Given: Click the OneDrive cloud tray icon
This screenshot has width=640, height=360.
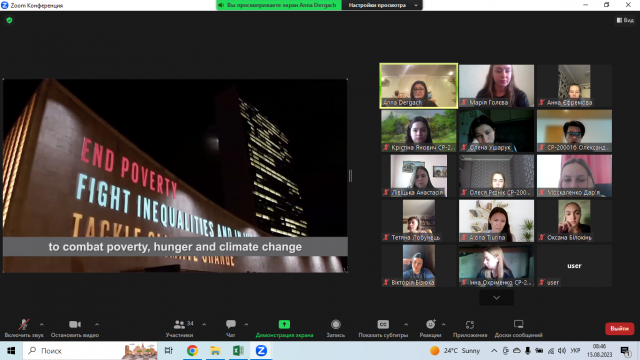Looking at the screenshot, I should coord(517,351).
